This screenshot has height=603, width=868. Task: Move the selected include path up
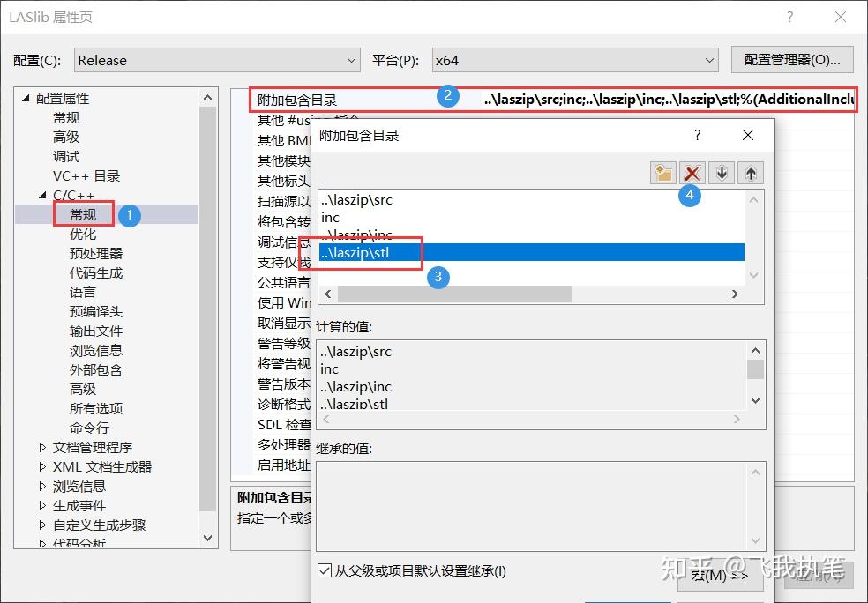(x=749, y=173)
